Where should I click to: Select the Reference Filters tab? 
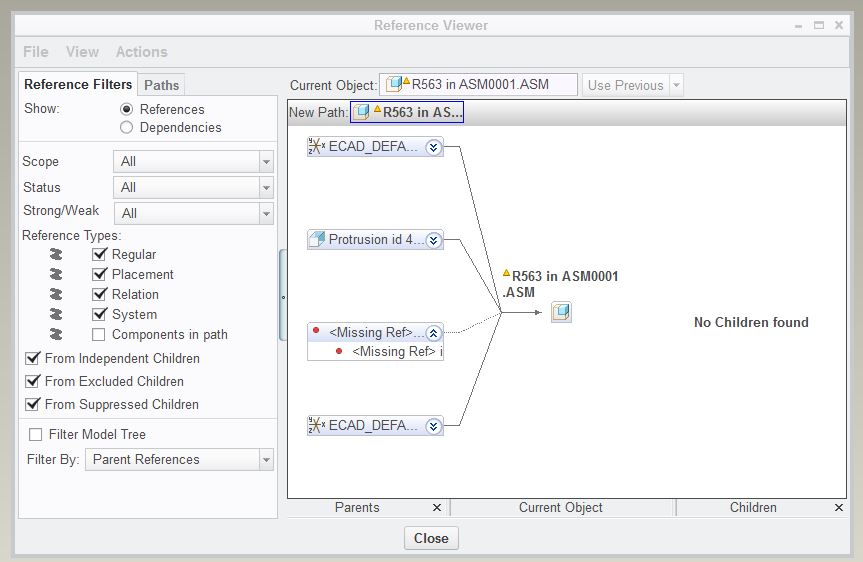click(x=78, y=84)
